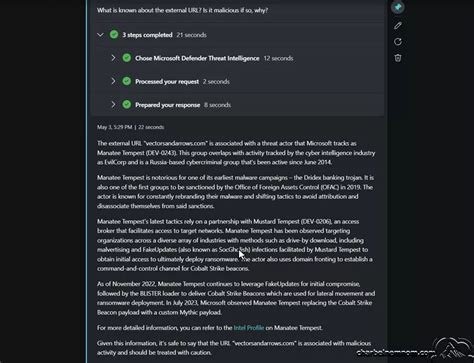Viewport: 474px width, 363px height.
Task: Click the 3 steps completed label
Action: 147,35
